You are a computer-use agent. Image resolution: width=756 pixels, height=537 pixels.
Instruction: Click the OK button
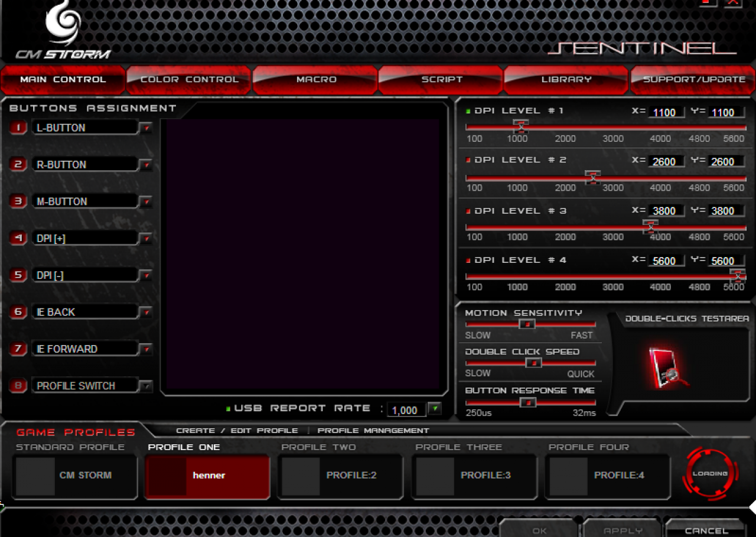coord(539,529)
